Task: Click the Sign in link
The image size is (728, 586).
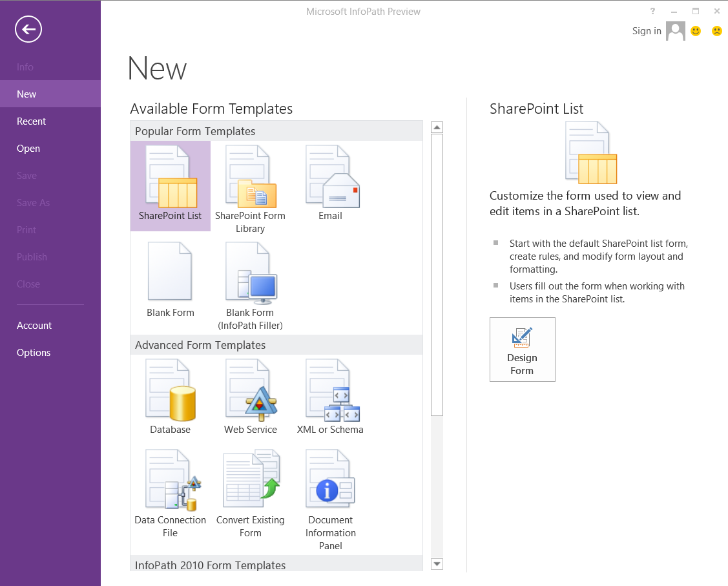Action: pos(646,31)
